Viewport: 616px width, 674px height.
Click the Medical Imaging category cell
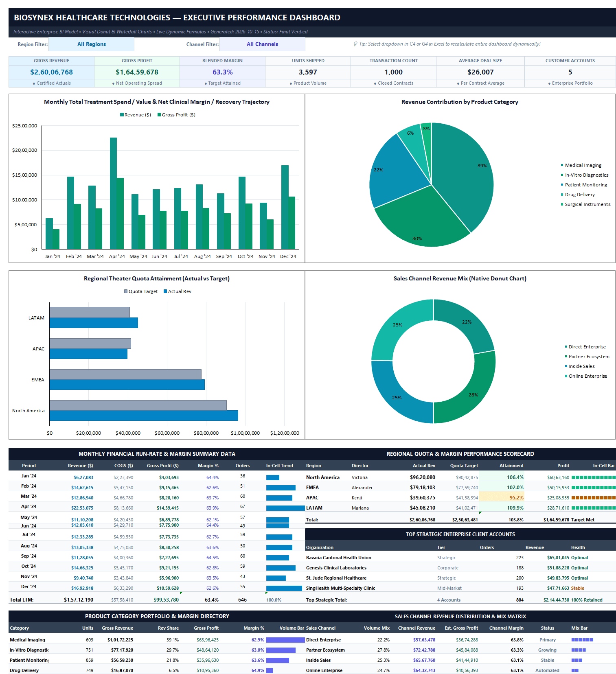click(28, 640)
